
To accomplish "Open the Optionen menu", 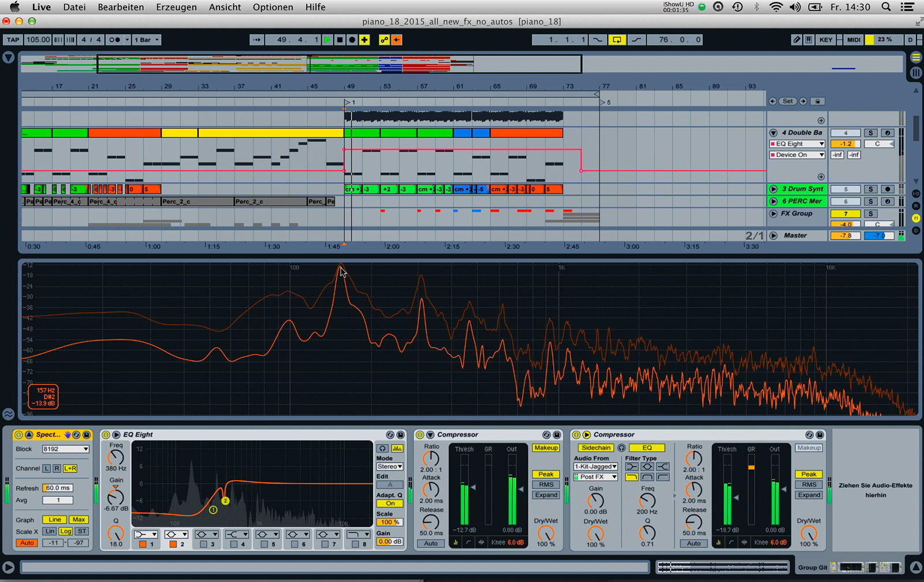I will click(x=273, y=7).
